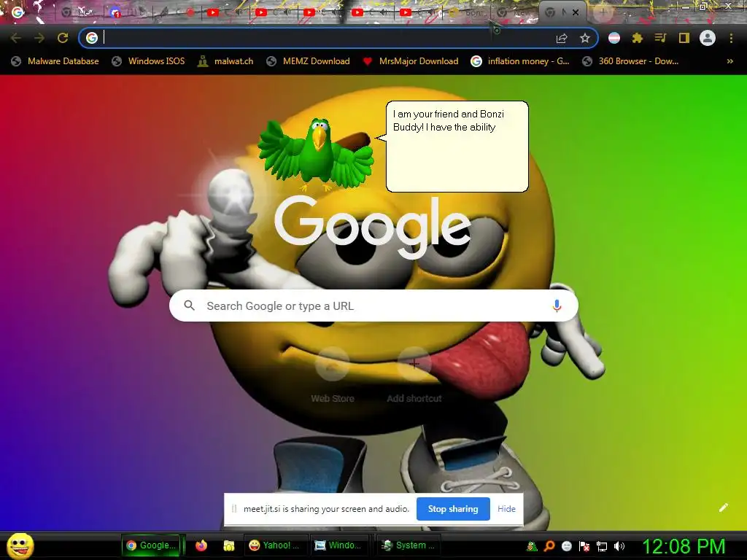This screenshot has width=747, height=560.
Task: Open the volume speaker tray icon
Action: pyautogui.click(x=619, y=546)
